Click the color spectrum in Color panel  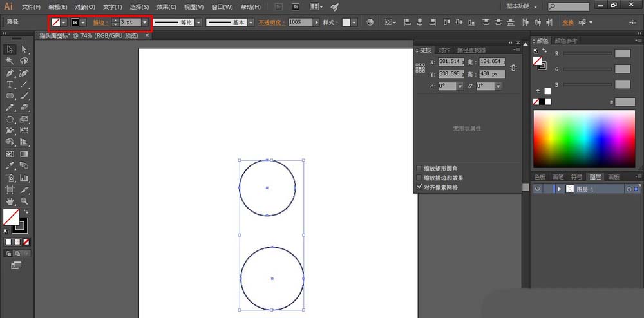click(x=584, y=138)
